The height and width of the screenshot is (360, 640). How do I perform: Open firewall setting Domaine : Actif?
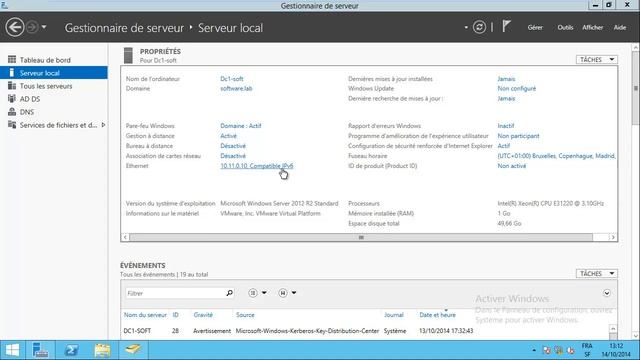click(240, 126)
